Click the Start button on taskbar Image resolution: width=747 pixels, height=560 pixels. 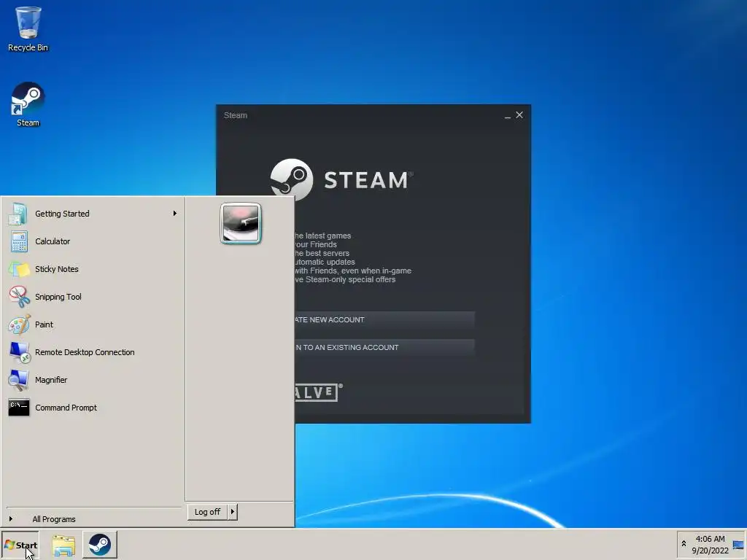(x=20, y=545)
